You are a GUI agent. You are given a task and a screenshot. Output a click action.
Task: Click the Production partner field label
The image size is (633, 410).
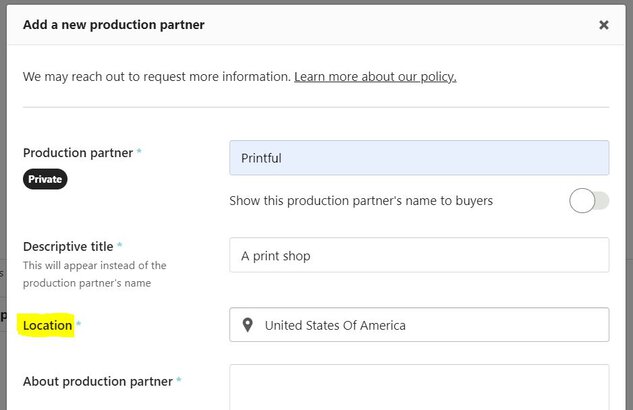point(78,153)
